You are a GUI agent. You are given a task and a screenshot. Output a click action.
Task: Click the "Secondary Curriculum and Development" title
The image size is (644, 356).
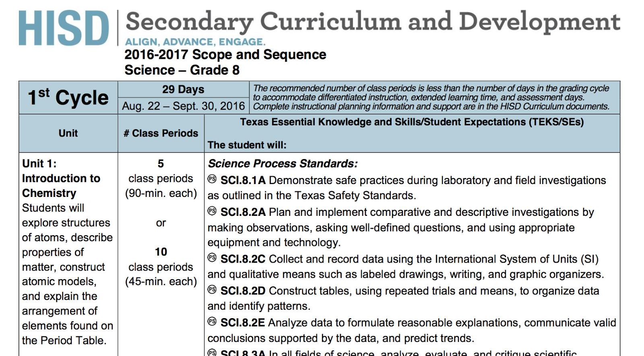(373, 22)
